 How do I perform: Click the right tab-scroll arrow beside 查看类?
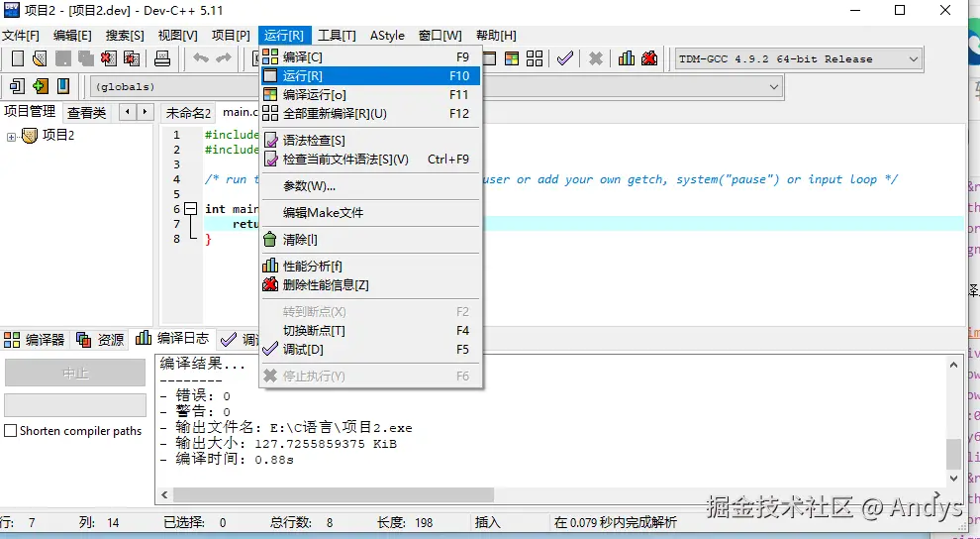[145, 112]
